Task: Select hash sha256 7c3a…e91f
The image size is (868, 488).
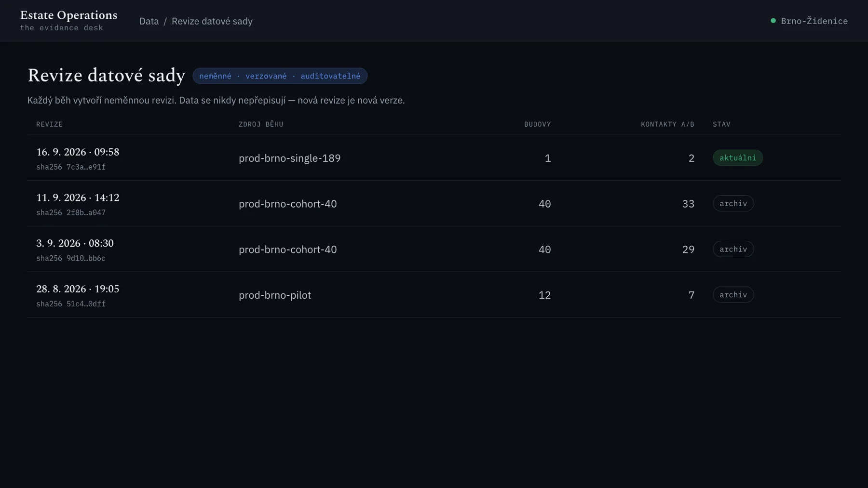Action: tap(71, 167)
